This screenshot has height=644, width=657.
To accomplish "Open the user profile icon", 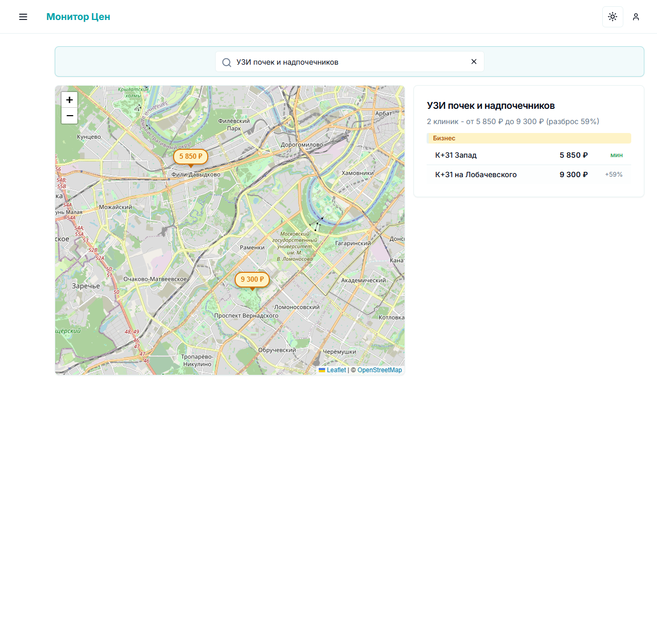I will pyautogui.click(x=635, y=17).
